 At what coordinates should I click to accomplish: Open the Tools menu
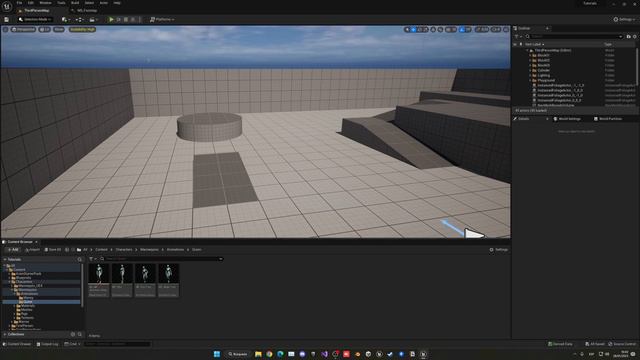(61, 3)
